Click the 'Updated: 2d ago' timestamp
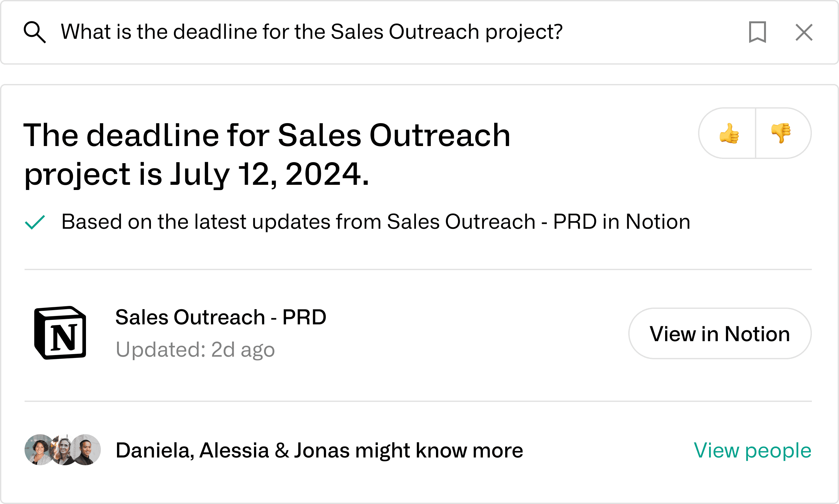This screenshot has height=504, width=839. (x=195, y=349)
